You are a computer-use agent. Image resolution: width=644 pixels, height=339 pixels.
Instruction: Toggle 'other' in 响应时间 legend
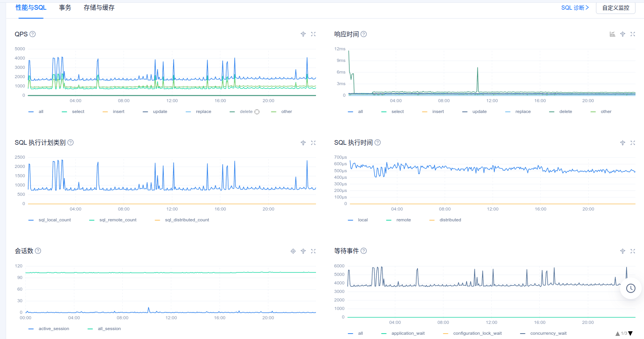coord(601,111)
